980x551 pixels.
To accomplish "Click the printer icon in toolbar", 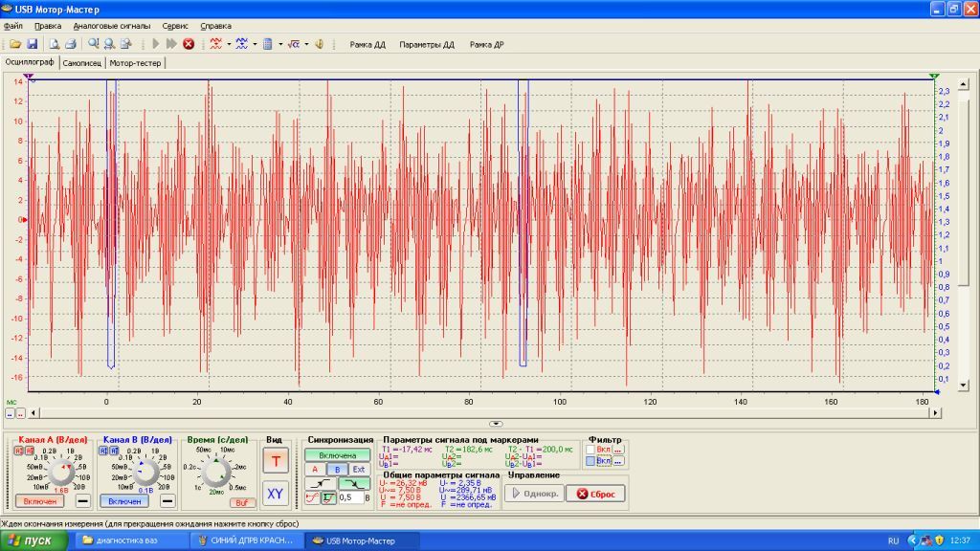I will tap(71, 44).
